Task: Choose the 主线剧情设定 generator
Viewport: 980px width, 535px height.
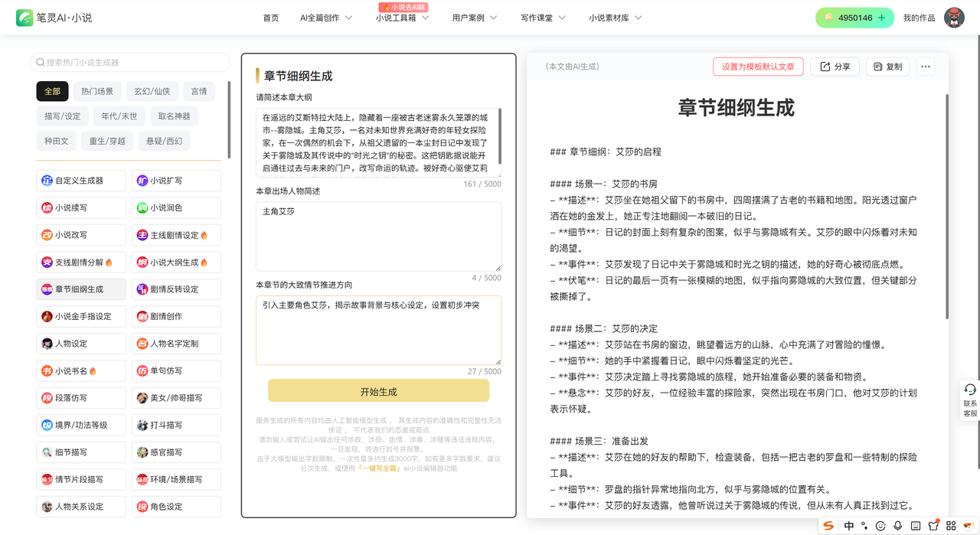Action: (176, 235)
